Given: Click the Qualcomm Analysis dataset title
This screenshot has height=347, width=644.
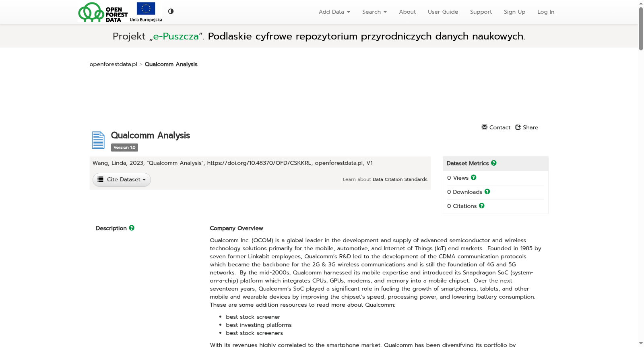Looking at the screenshot, I should [151, 135].
